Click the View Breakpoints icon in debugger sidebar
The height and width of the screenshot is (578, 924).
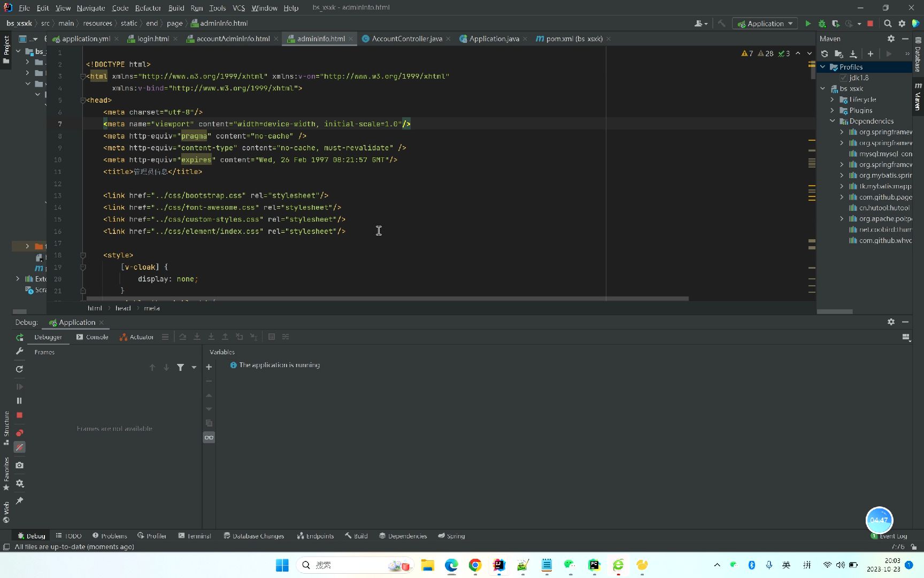click(19, 433)
